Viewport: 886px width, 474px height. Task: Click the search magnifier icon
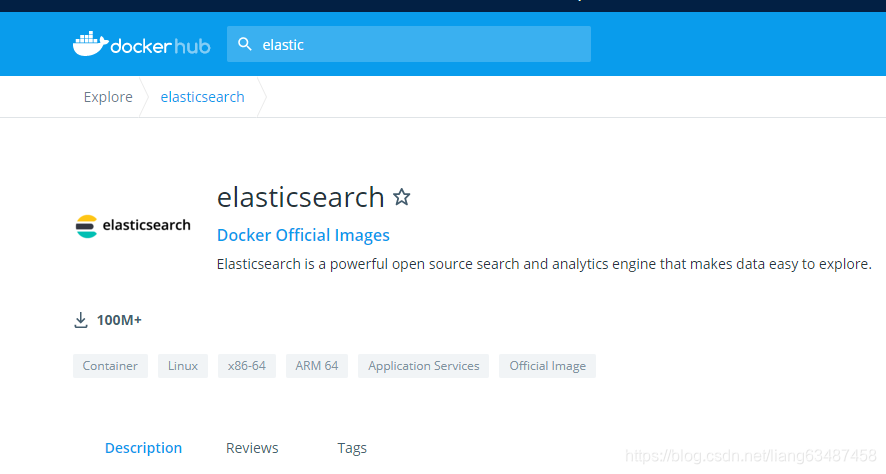[245, 44]
